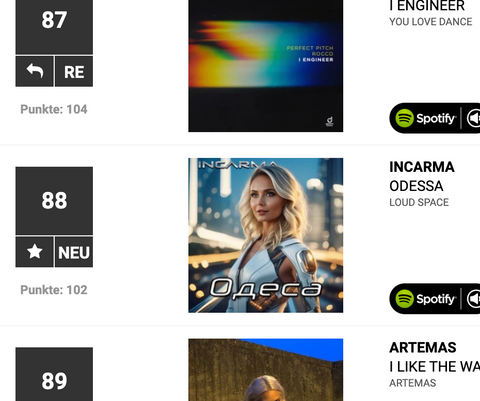480x401 pixels.
Task: Click the star icon under rank 88
Action: [34, 252]
